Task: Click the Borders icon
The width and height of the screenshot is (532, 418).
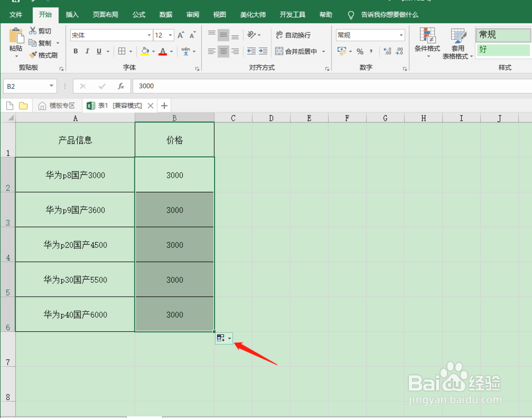Action: point(121,51)
